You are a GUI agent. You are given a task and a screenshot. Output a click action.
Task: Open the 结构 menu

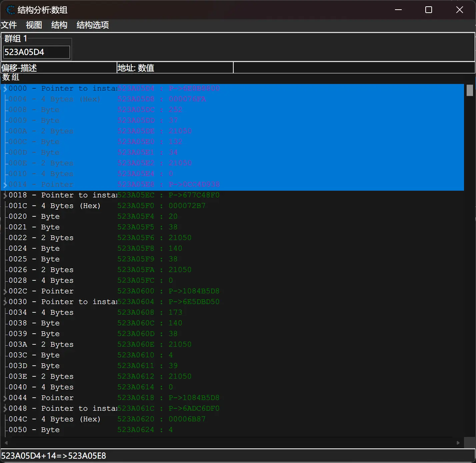point(59,25)
